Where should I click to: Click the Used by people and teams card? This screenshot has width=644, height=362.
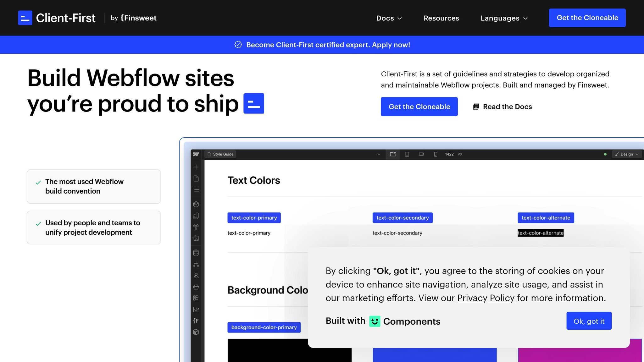[94, 228]
